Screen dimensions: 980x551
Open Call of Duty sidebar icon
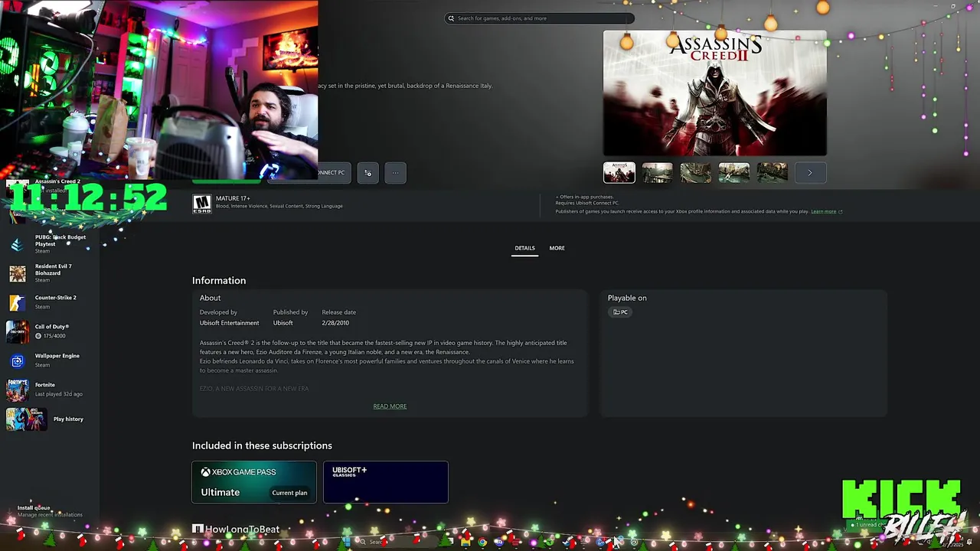click(x=17, y=331)
